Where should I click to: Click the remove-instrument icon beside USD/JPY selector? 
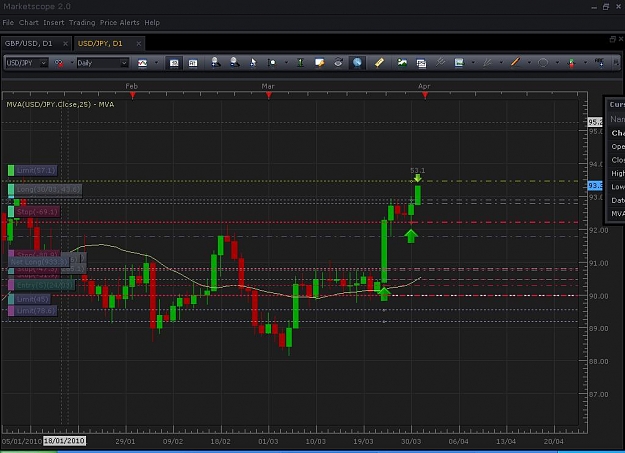(x=59, y=63)
